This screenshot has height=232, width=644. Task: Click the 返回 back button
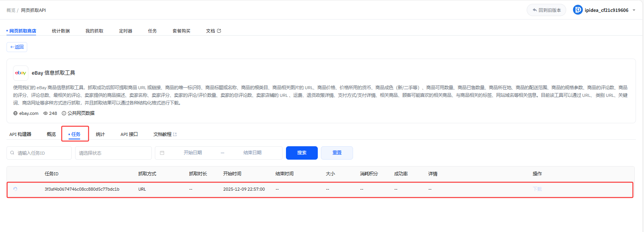click(17, 47)
